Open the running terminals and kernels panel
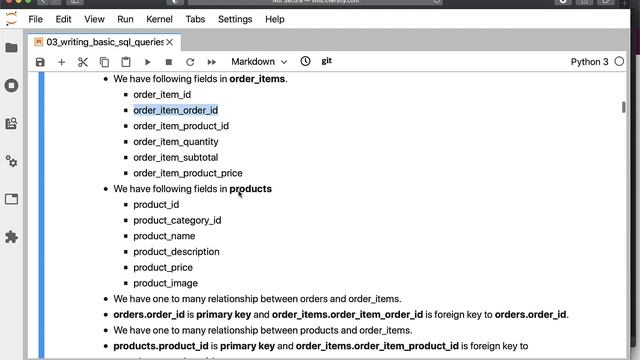640x360 pixels. (x=11, y=85)
